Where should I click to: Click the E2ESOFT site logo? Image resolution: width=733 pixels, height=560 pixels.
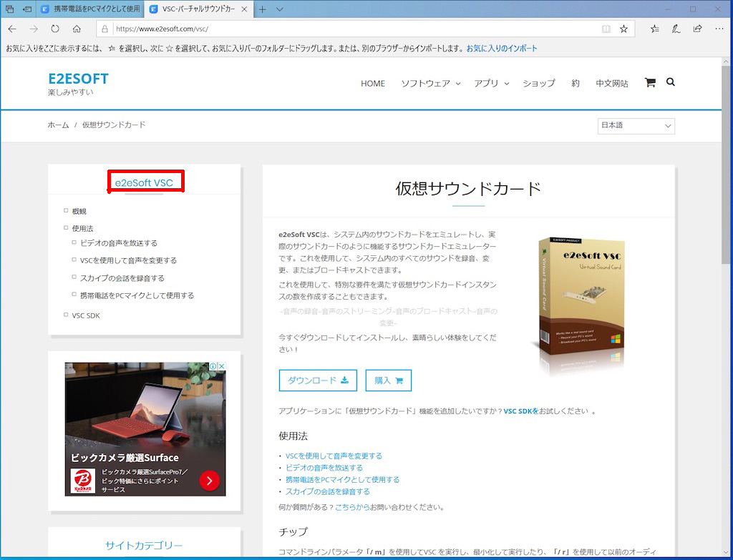(78, 79)
